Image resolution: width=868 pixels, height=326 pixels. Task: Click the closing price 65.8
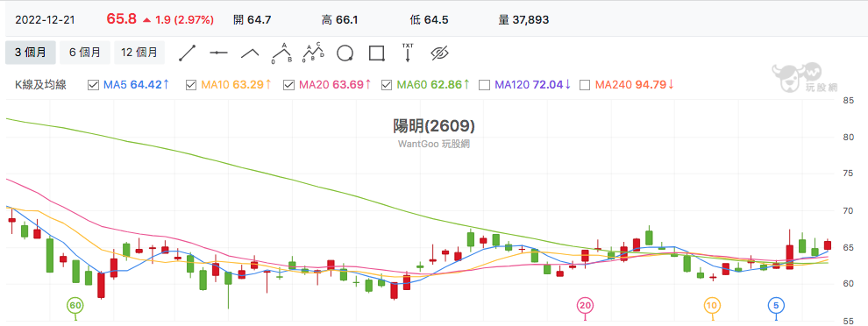121,19
